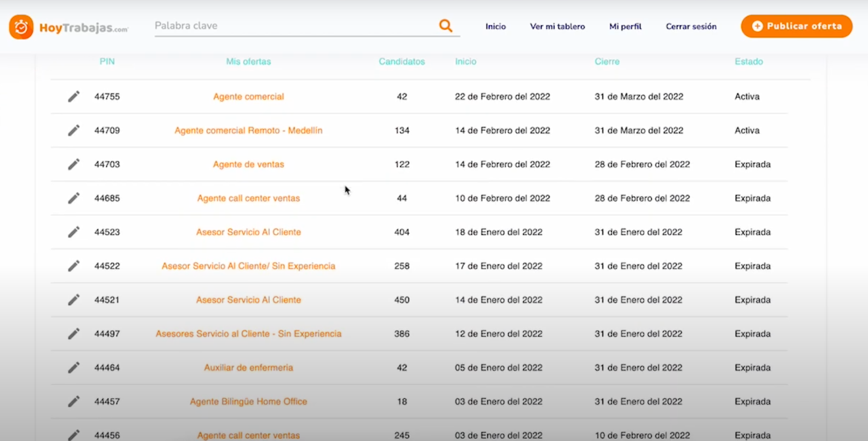Image resolution: width=868 pixels, height=441 pixels.
Task: Click the HoyTrabajas.com logo icon
Action: [x=21, y=27]
